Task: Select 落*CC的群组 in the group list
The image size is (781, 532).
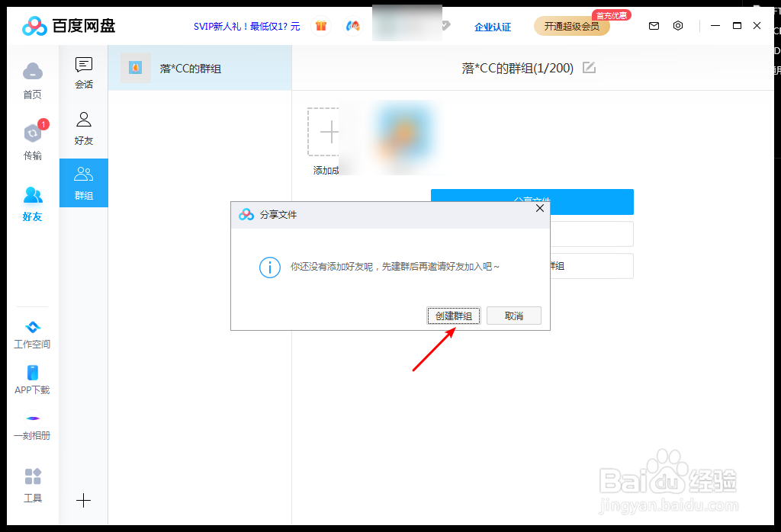Action: coord(191,67)
